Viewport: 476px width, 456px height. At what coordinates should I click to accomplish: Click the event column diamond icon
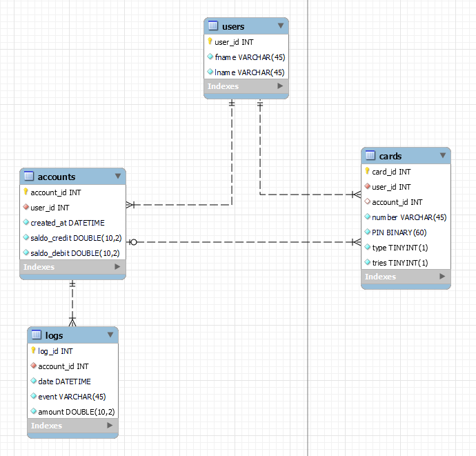pyautogui.click(x=34, y=396)
